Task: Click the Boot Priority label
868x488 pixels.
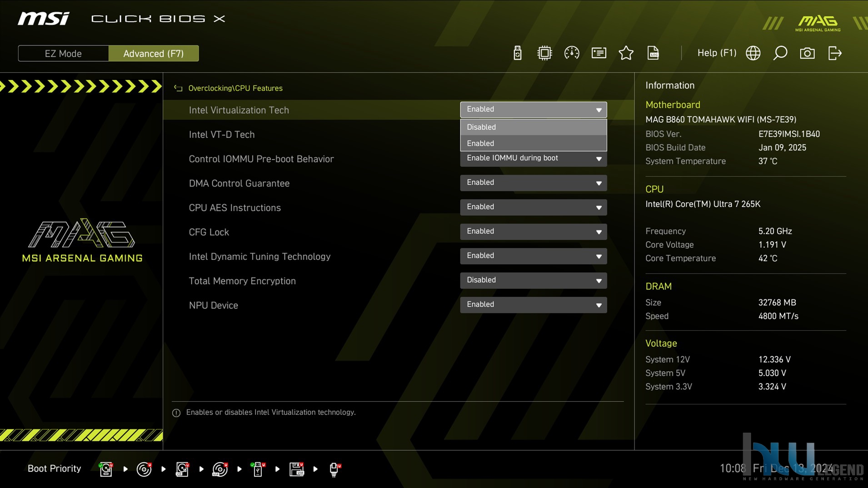Action: tap(54, 468)
